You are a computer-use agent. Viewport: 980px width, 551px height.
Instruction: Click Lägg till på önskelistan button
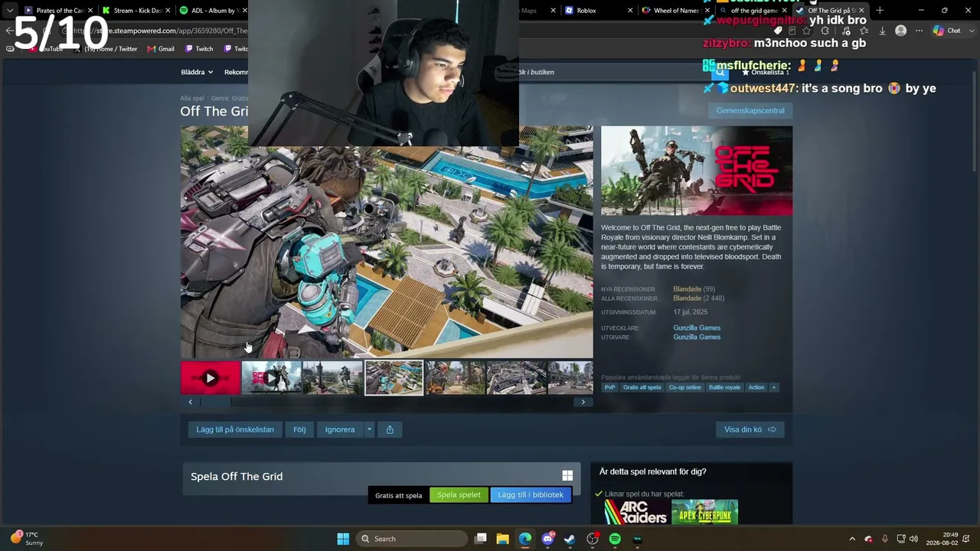(x=235, y=429)
